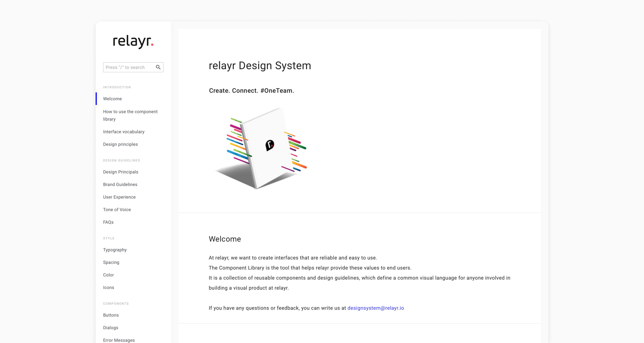Click the STYLE section label

pyautogui.click(x=109, y=238)
